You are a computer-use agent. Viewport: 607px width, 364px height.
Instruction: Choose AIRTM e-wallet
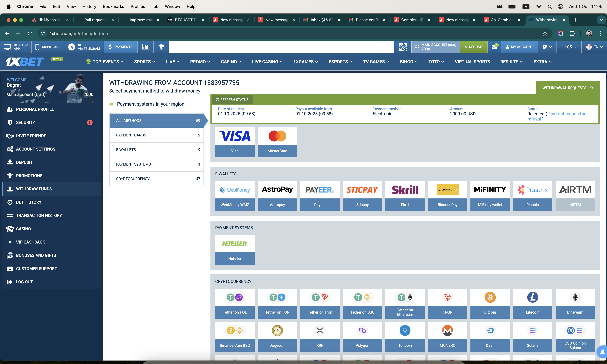pyautogui.click(x=575, y=196)
